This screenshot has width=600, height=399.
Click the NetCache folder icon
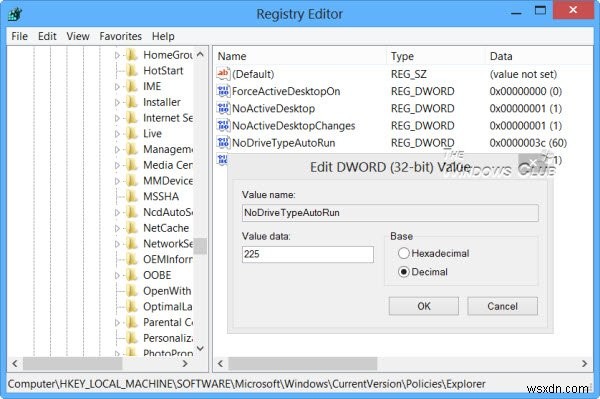(x=132, y=228)
